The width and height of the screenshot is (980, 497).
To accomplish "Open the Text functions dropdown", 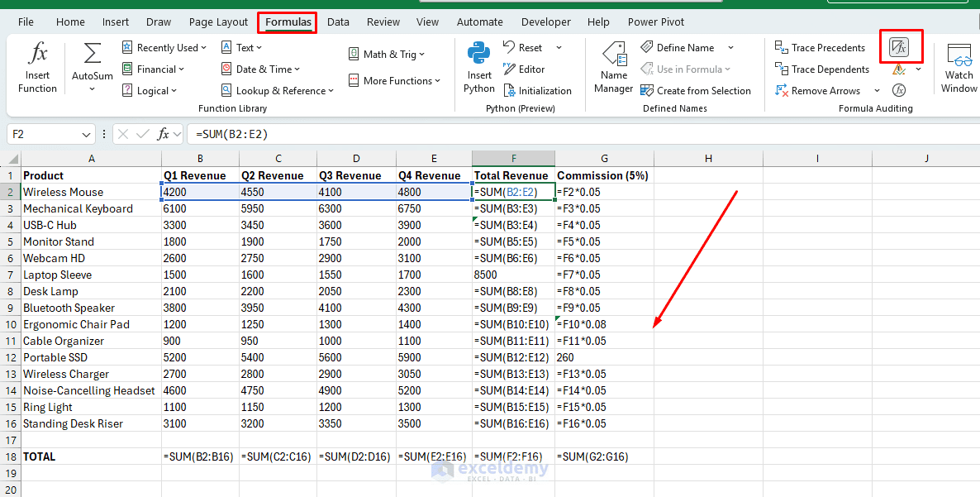I will coord(242,47).
